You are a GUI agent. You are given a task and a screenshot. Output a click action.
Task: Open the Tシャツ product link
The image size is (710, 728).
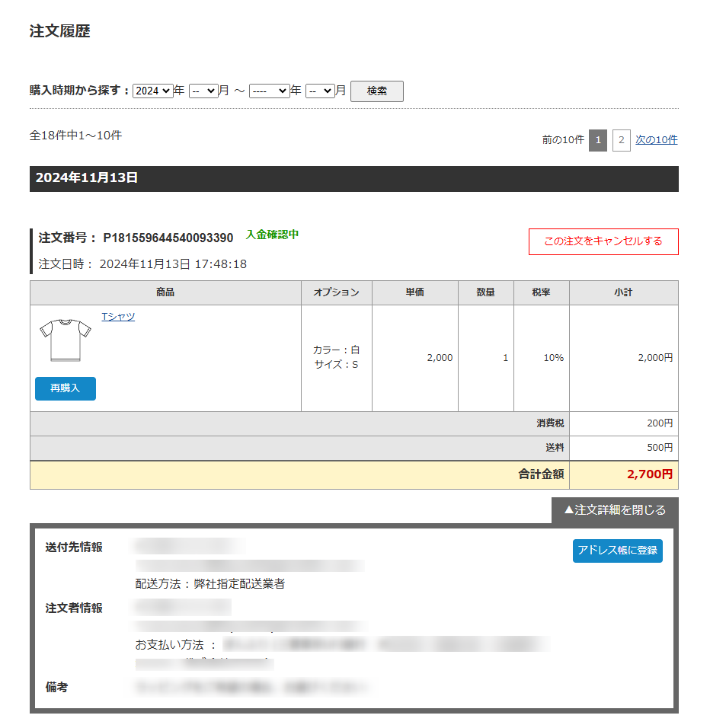point(118,317)
